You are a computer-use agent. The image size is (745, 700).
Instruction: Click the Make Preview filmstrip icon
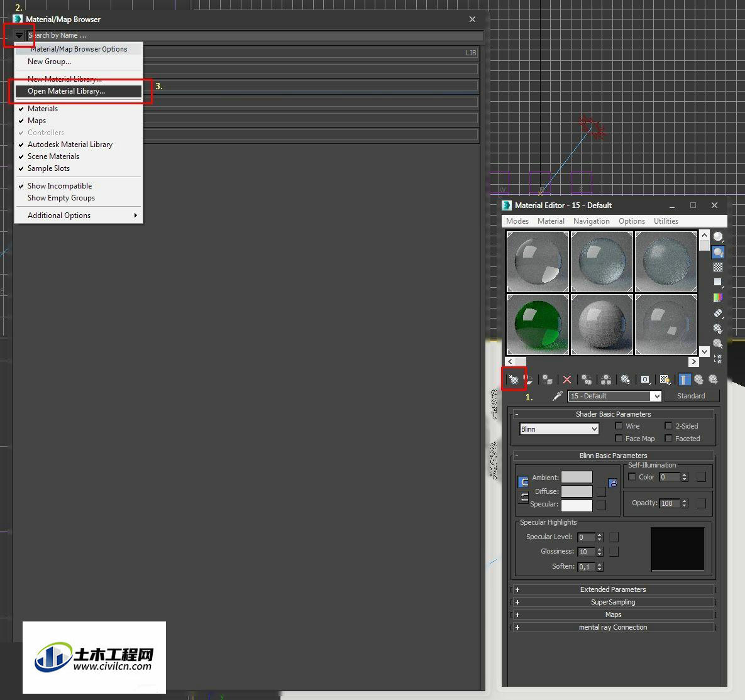718,313
